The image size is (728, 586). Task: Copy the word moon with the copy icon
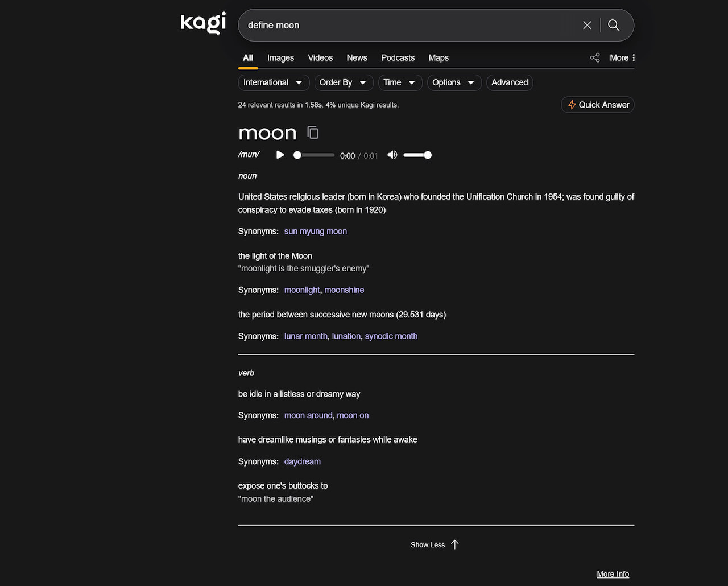click(313, 133)
